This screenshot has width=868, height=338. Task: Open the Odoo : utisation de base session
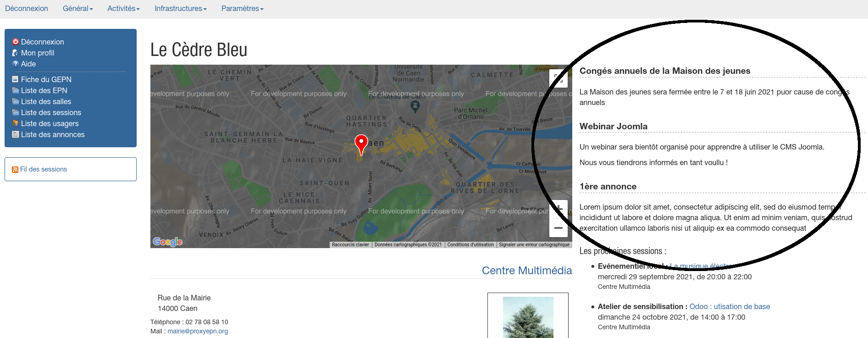tap(730, 306)
